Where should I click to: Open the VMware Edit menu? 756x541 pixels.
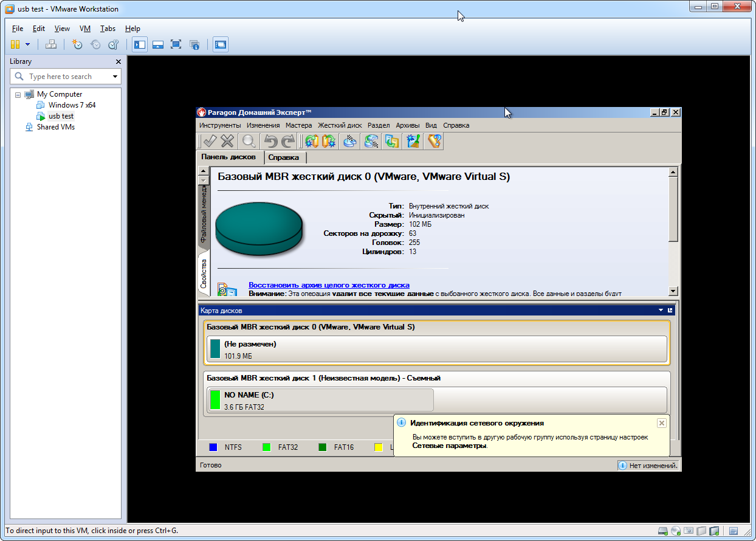[x=39, y=29]
